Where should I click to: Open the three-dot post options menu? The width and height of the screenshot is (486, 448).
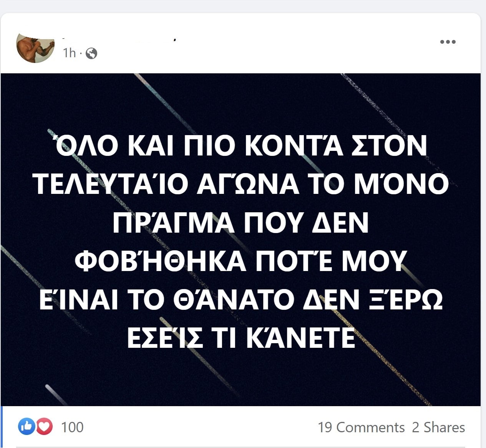[448, 42]
